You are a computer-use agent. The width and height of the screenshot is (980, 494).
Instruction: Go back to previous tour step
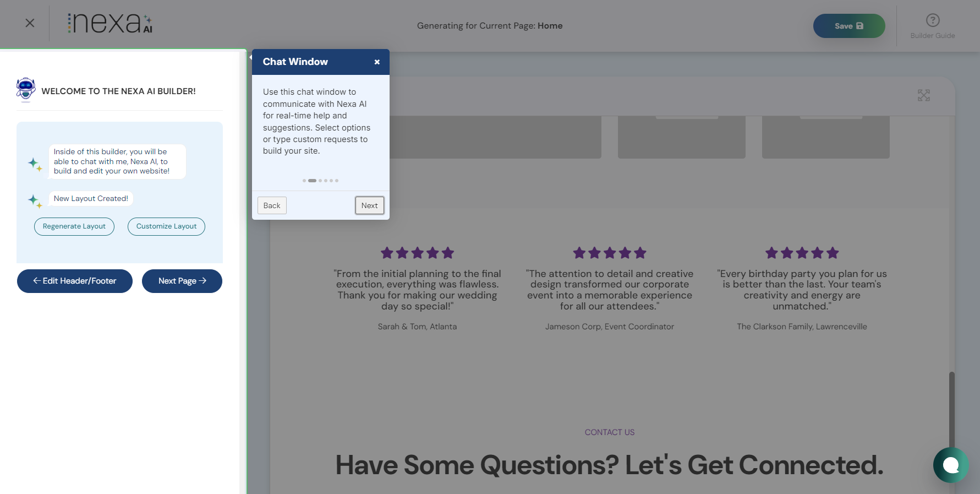point(272,205)
